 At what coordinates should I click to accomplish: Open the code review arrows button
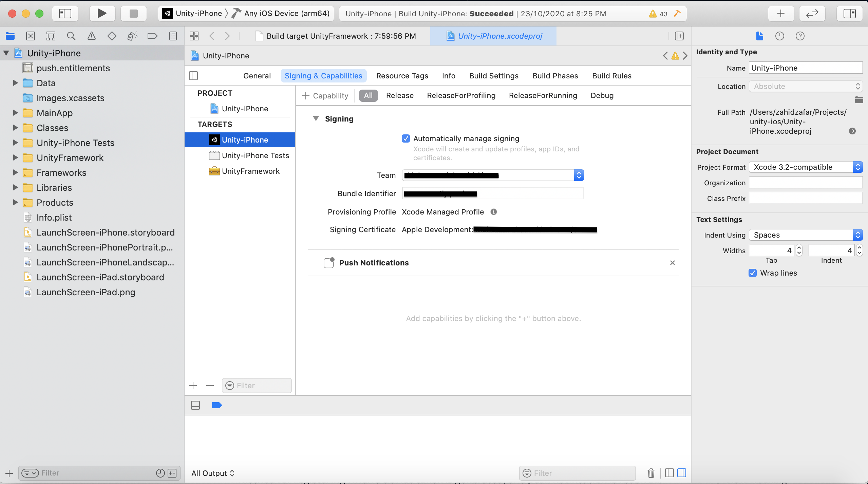click(812, 14)
